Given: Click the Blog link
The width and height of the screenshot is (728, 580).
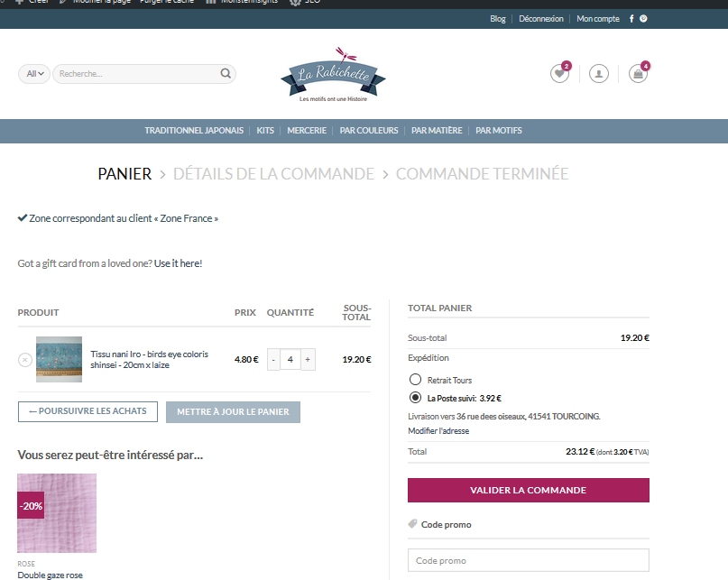Looking at the screenshot, I should 498,19.
